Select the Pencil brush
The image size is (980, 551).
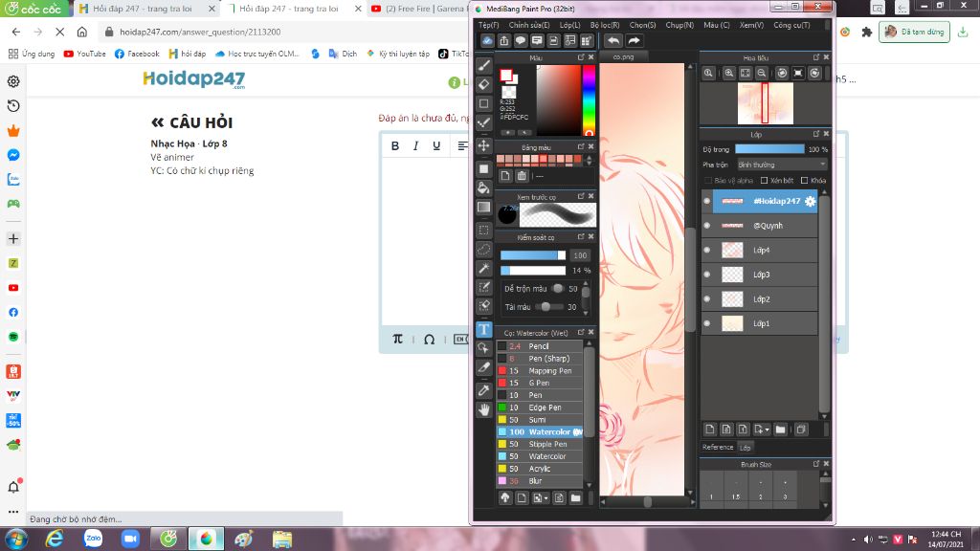coord(540,346)
